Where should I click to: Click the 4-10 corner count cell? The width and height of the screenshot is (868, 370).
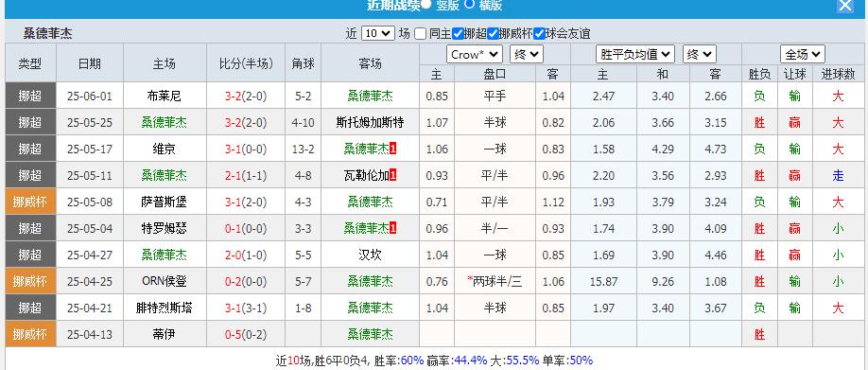click(303, 122)
